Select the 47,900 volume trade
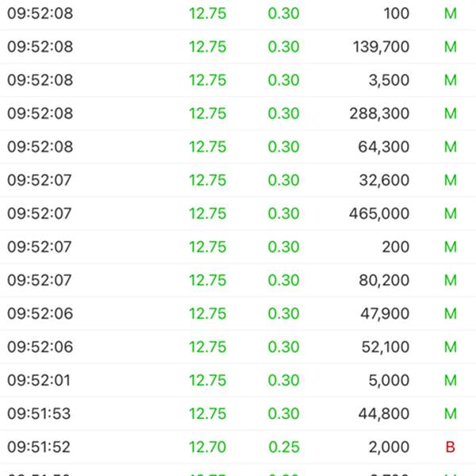 [x=238, y=313]
